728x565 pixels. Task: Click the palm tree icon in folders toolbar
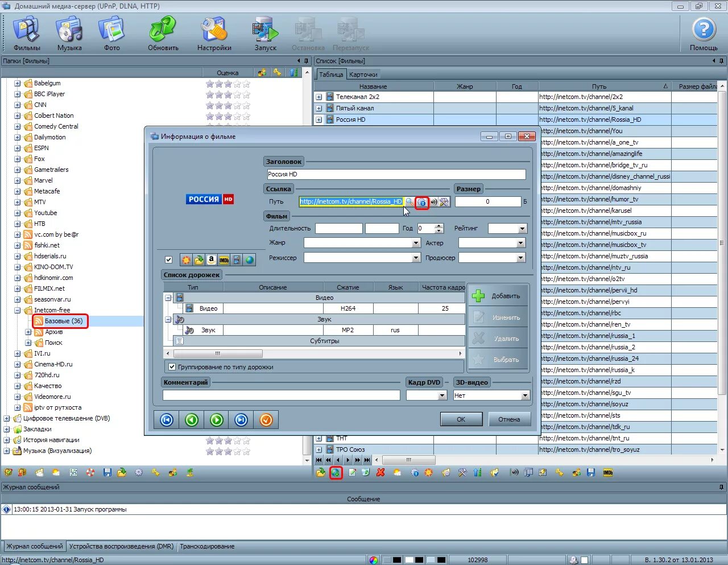pos(191,473)
